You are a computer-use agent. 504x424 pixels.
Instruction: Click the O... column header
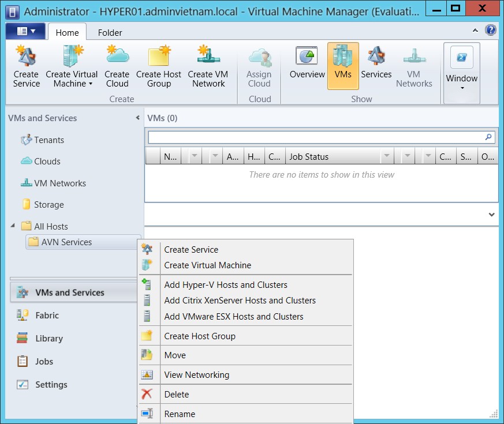[x=488, y=156]
